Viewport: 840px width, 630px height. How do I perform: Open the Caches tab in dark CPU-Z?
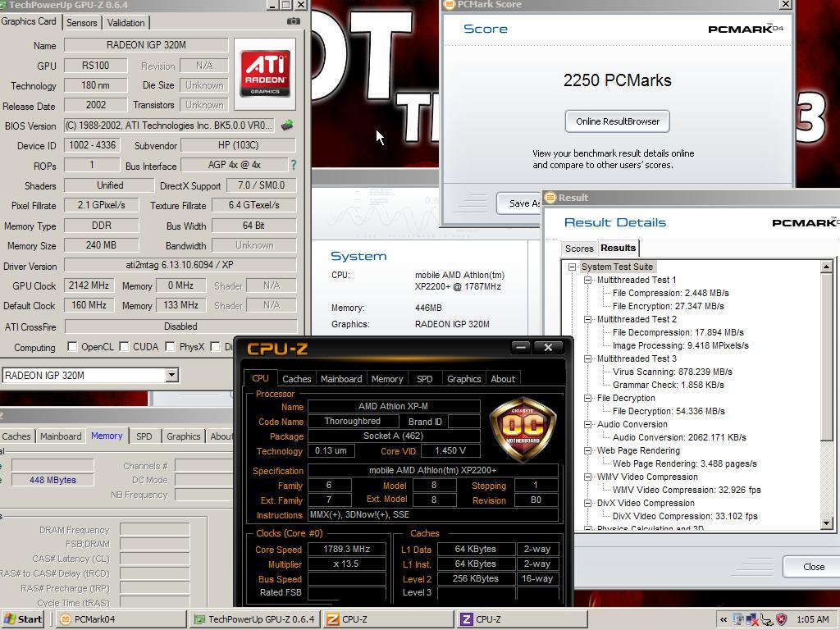pos(296,379)
